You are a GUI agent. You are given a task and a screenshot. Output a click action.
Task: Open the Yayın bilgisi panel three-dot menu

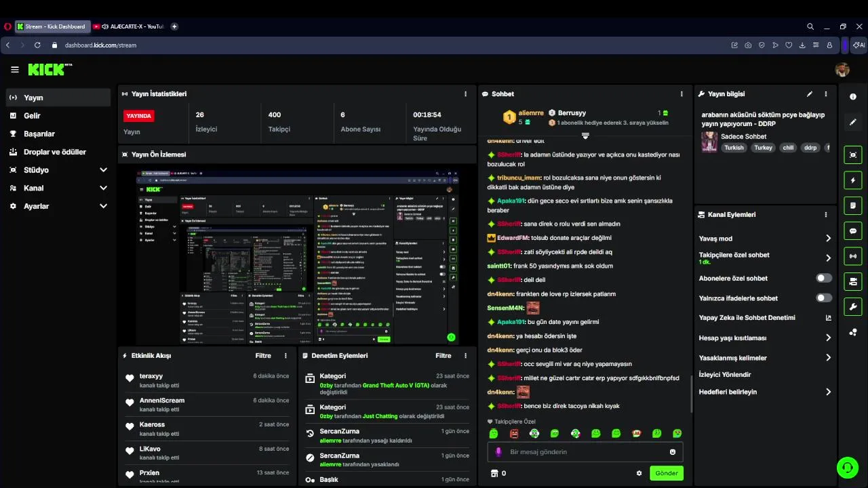click(826, 94)
